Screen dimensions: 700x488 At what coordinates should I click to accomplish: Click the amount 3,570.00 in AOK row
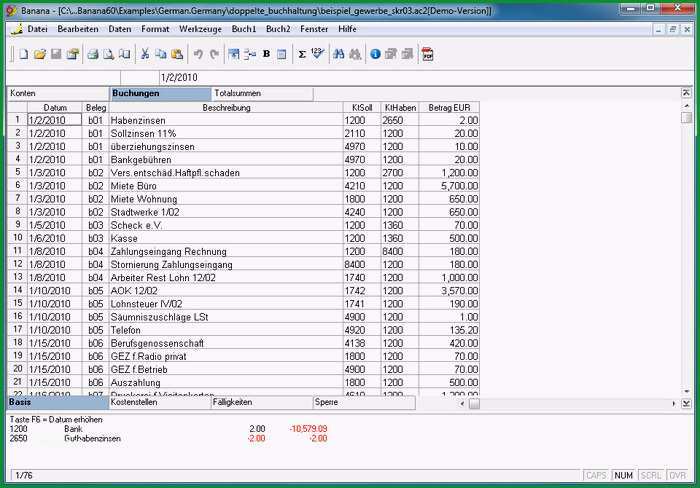coord(449,291)
